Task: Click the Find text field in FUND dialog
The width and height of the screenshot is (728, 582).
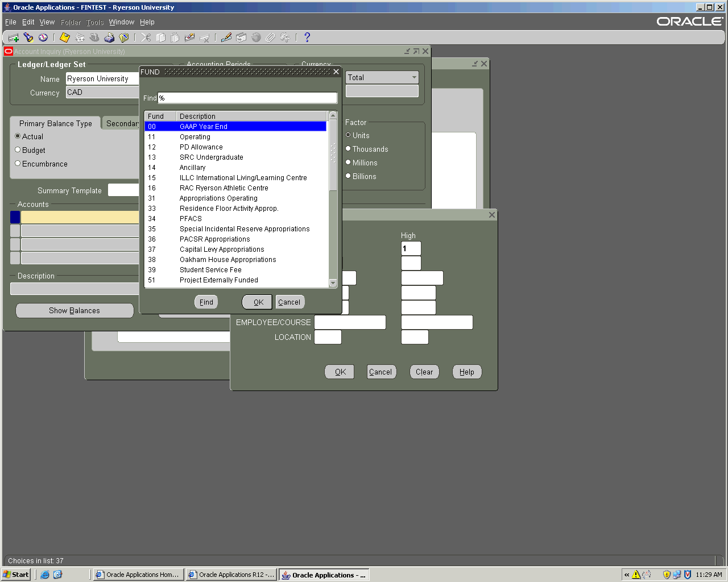Action: (x=247, y=98)
